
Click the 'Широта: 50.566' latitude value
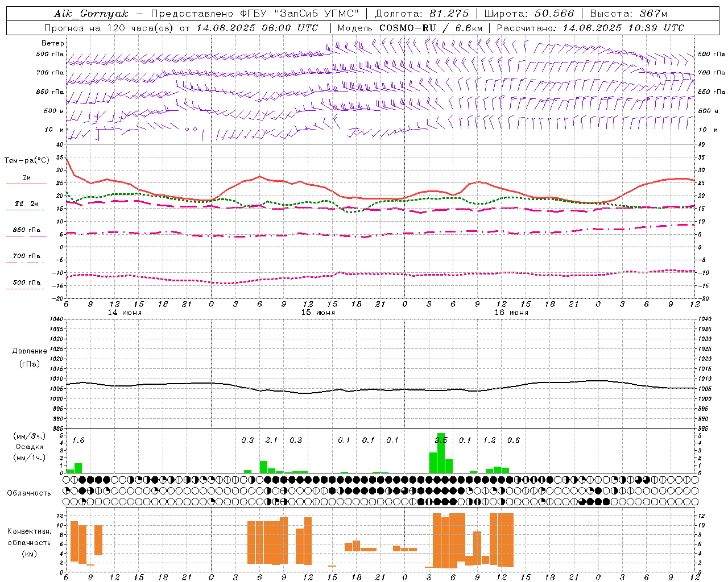point(529,14)
